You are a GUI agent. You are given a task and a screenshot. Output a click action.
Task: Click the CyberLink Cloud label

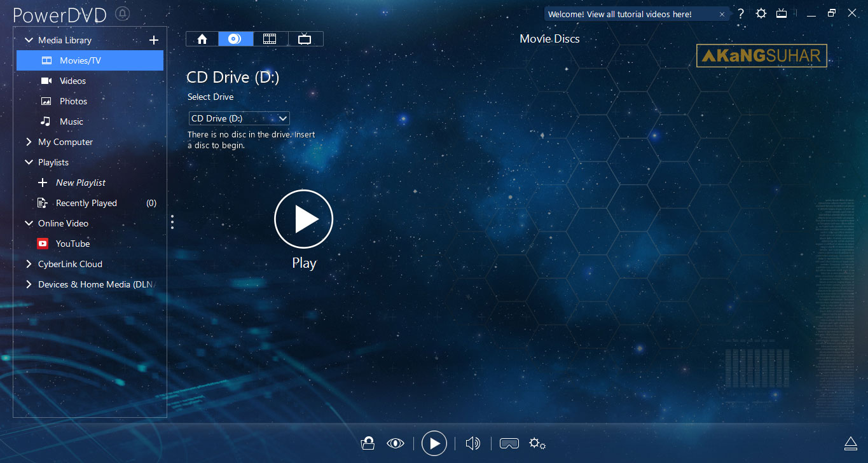pos(70,264)
